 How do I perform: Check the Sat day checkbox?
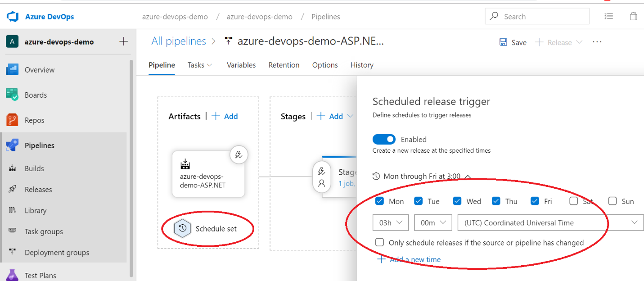573,201
